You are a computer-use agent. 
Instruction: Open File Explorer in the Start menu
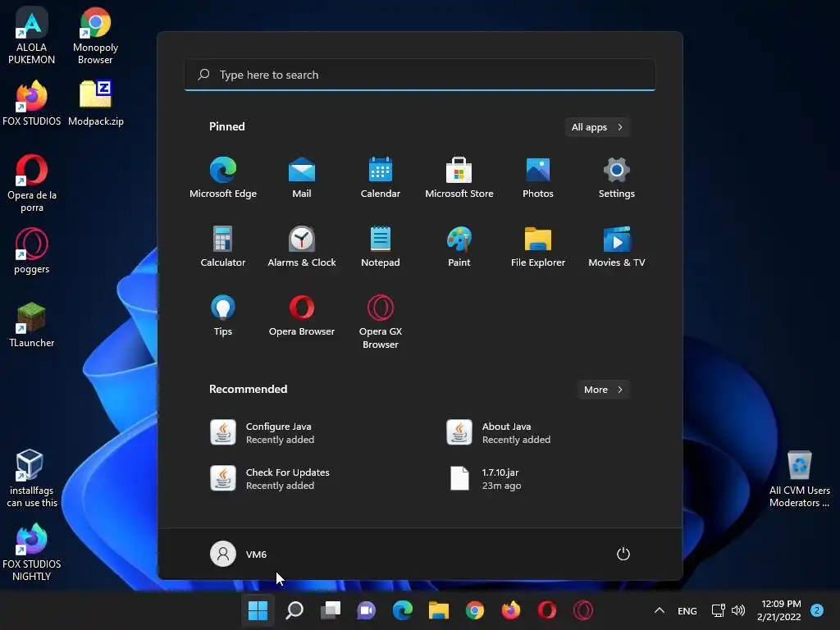tap(538, 246)
